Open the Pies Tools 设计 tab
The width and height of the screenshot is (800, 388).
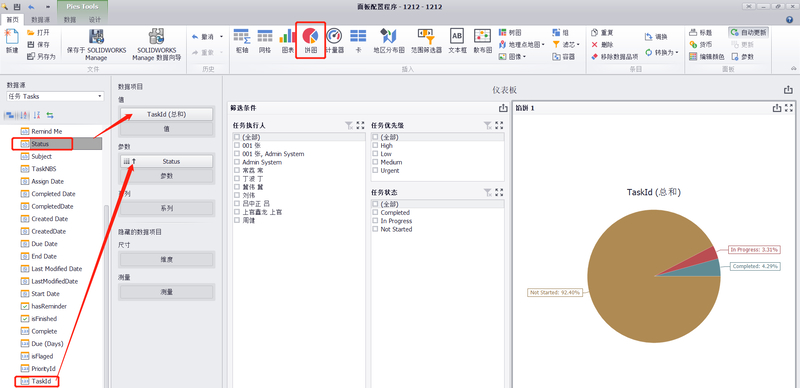point(95,20)
